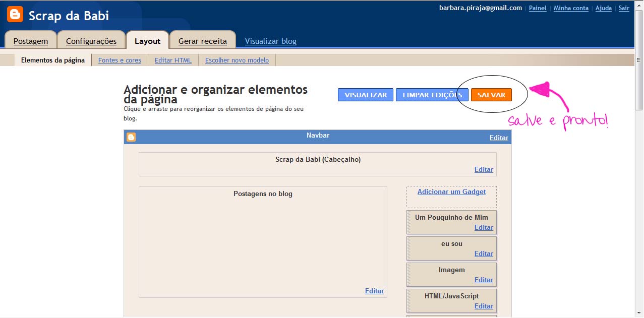This screenshot has height=318, width=644.
Task: Edit the HTML/JavaScript gadget
Action: (484, 306)
